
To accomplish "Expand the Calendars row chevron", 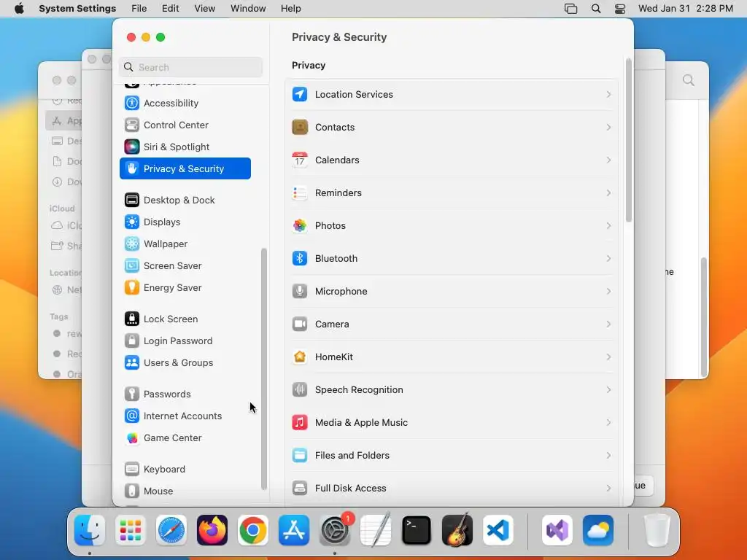I will pos(608,160).
